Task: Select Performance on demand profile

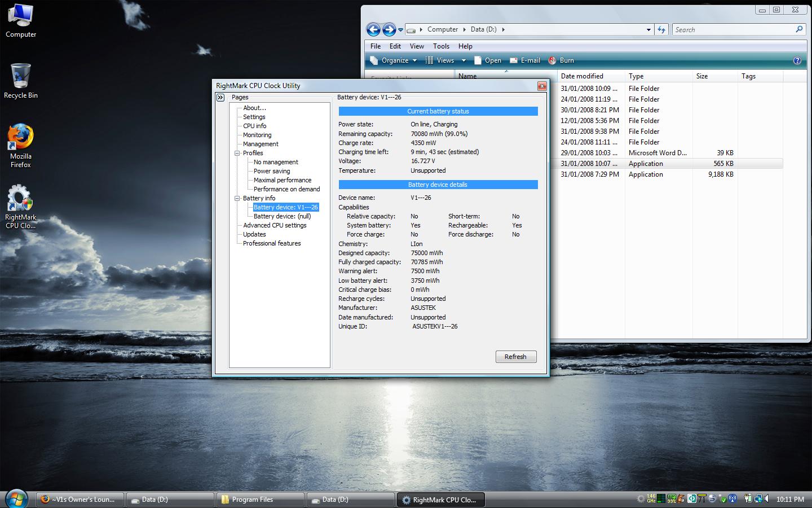Action: [286, 189]
